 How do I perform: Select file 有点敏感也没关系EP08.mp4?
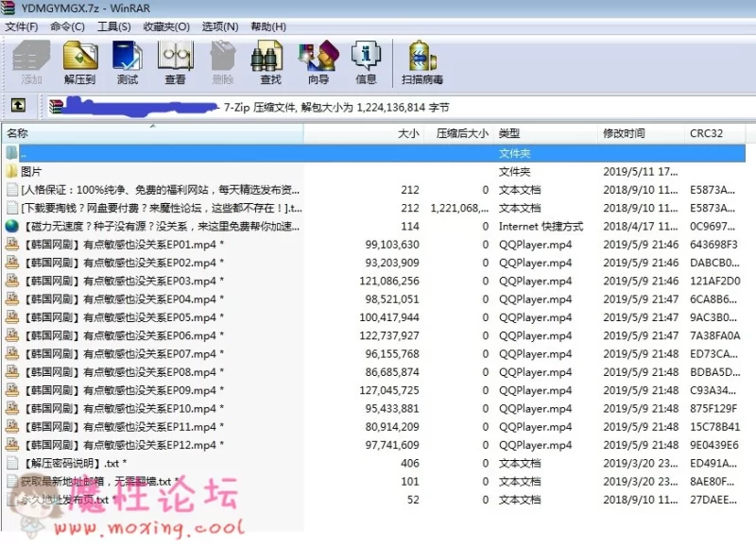(x=124, y=371)
